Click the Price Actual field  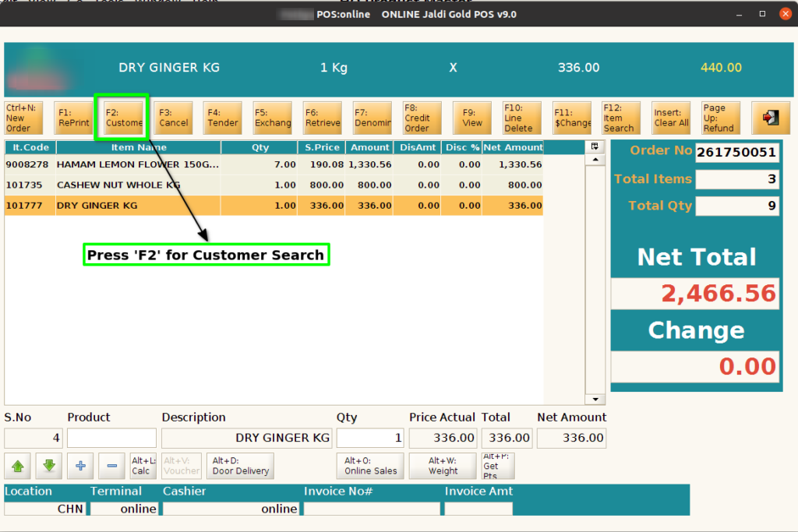coord(443,438)
